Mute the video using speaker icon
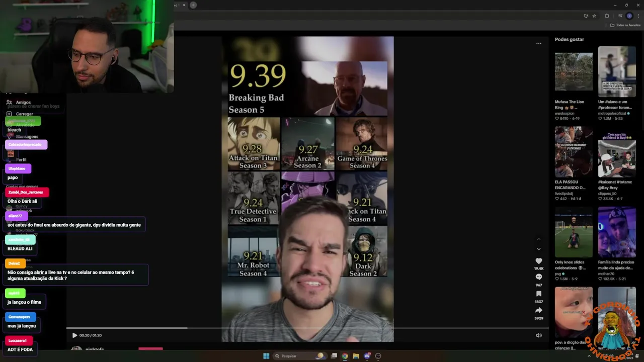Viewport: 644px width, 362px height. pyautogui.click(x=538, y=335)
